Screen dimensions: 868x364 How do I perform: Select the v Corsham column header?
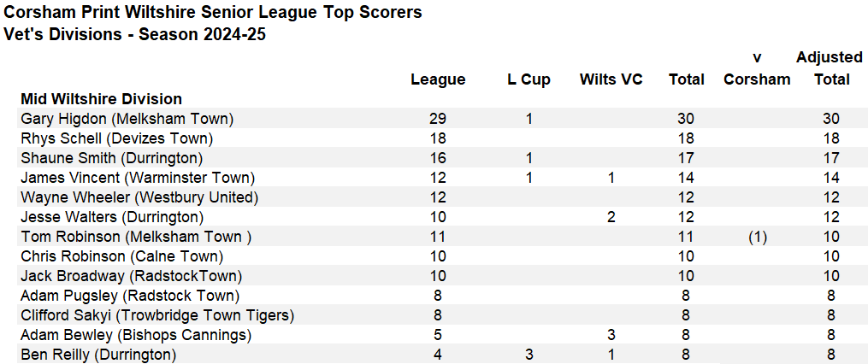click(757, 68)
